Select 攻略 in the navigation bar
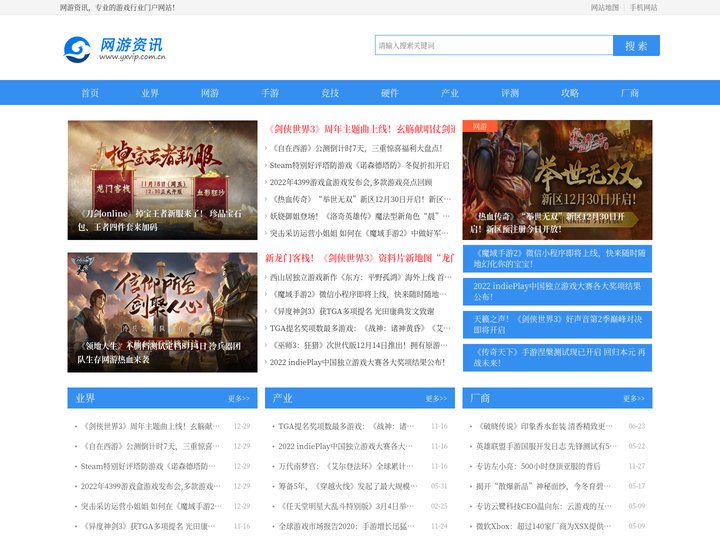The image size is (720, 540). tap(570, 93)
